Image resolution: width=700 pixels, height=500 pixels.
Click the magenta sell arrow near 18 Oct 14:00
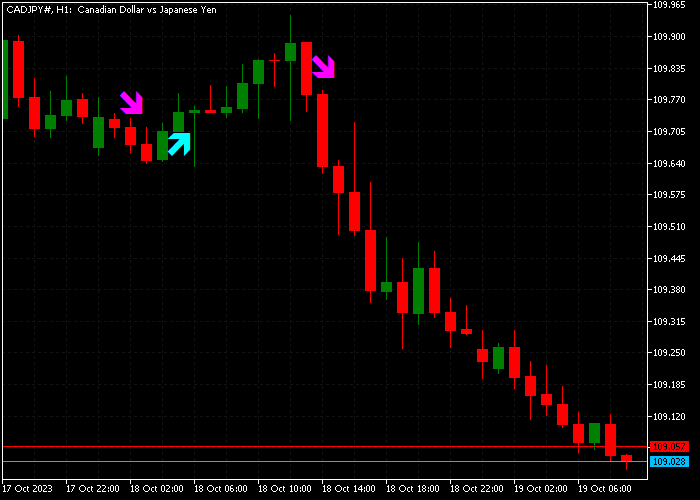[323, 67]
